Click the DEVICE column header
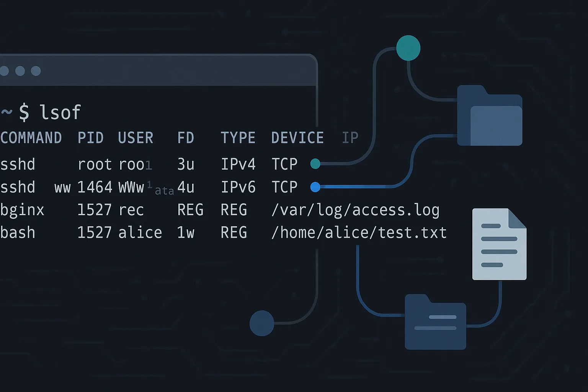Screen dimensions: 588x392 pos(297,138)
